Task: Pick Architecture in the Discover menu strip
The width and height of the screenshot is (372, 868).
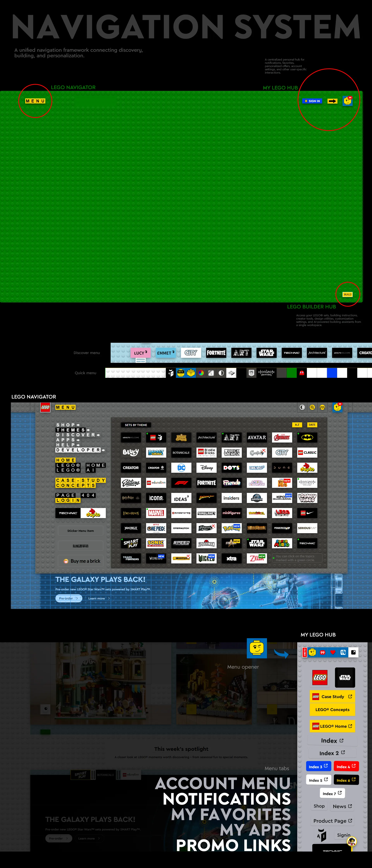Action: pyautogui.click(x=317, y=353)
